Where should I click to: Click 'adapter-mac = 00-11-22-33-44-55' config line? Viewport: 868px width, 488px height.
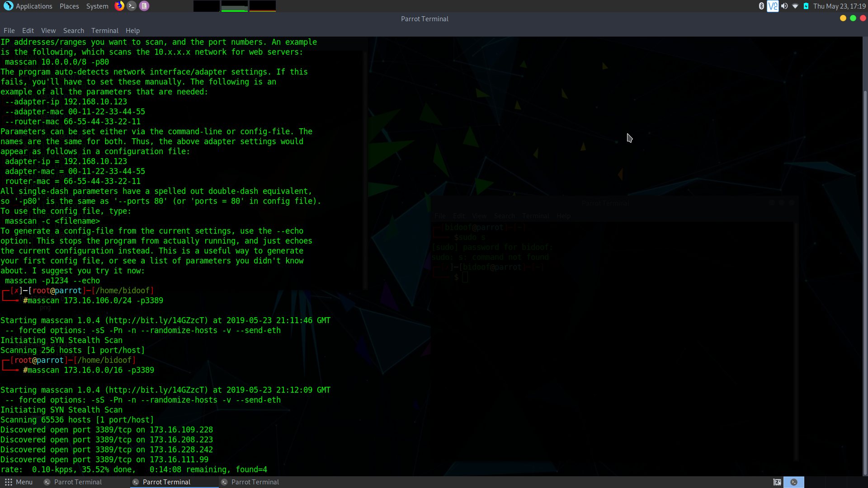click(x=75, y=171)
